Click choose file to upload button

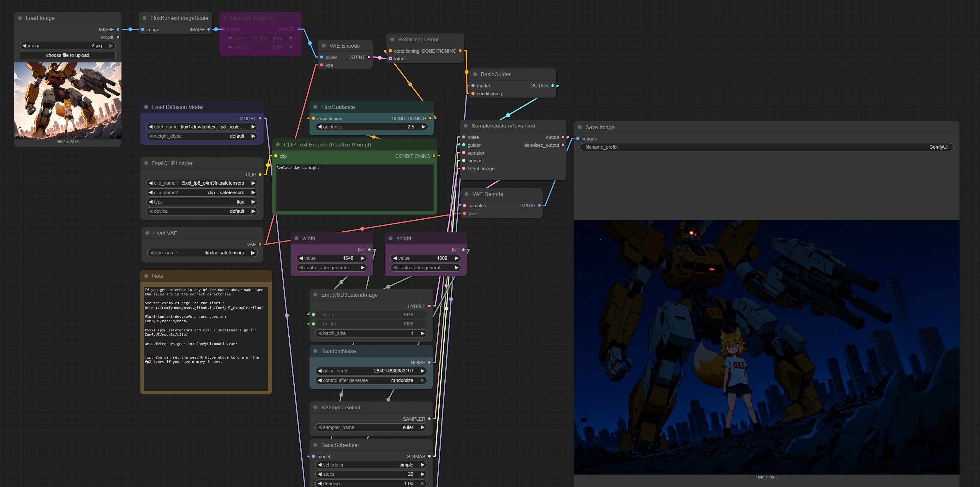click(68, 55)
